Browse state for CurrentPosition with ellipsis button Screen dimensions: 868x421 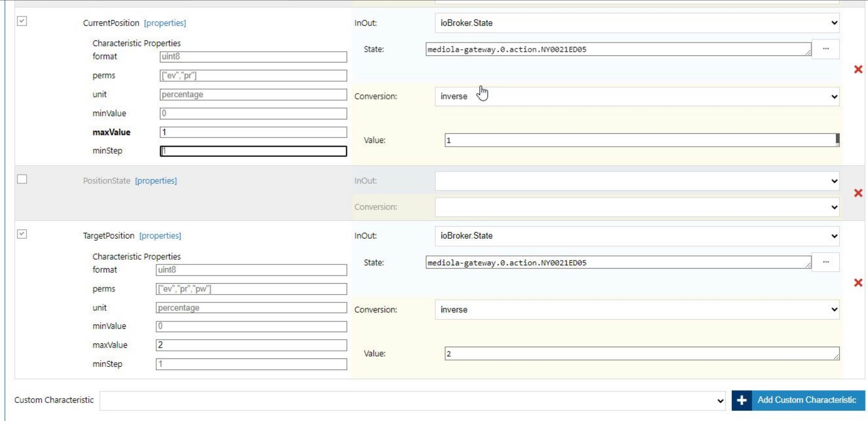click(825, 49)
